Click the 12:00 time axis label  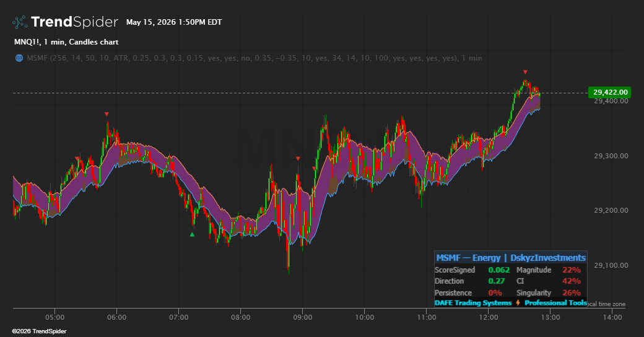click(x=489, y=317)
